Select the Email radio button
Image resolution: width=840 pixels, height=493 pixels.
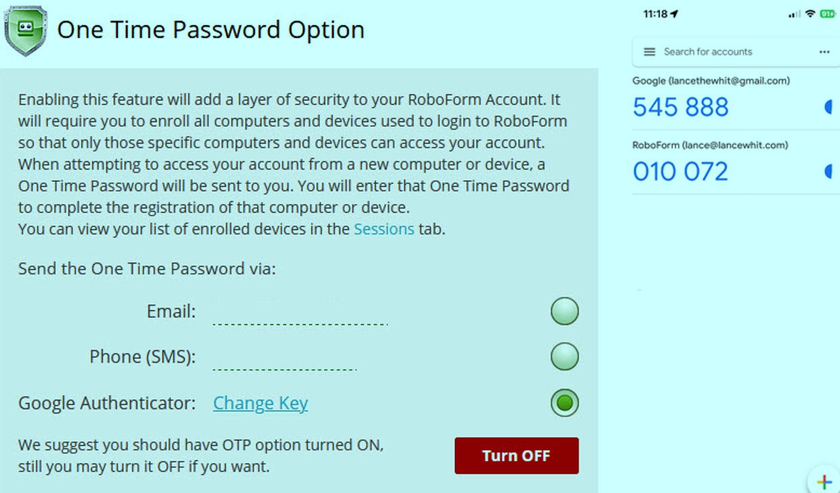564,312
